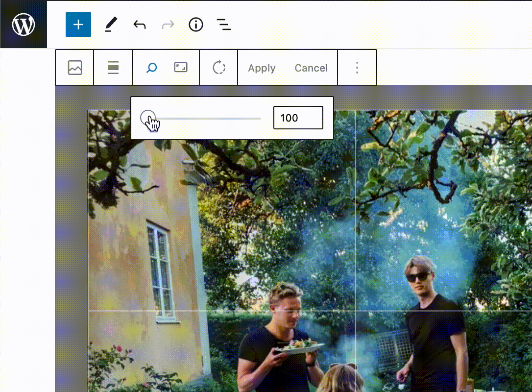
Task: Open the document details info icon
Action: (x=196, y=24)
